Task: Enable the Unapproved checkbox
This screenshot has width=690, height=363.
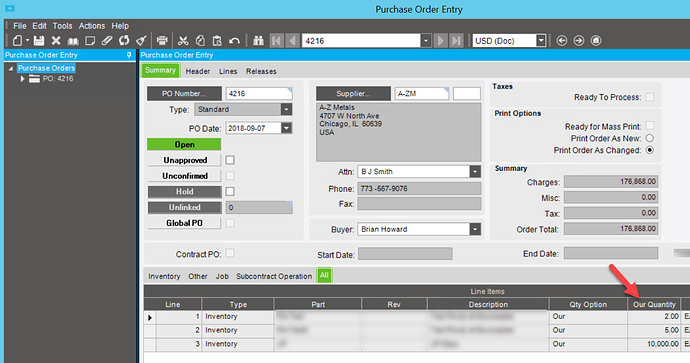Action: [230, 160]
